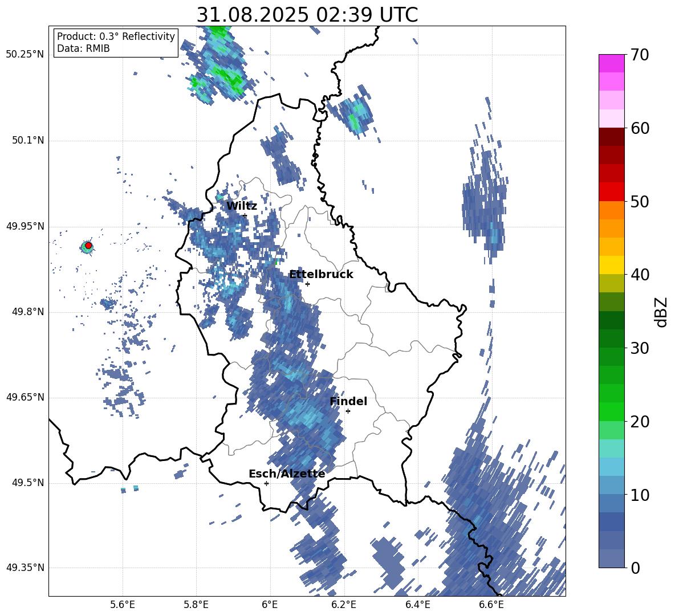Viewport: 675px width, 616px height.
Task: Click the 20 tick label on colorbar
Action: coord(640,422)
